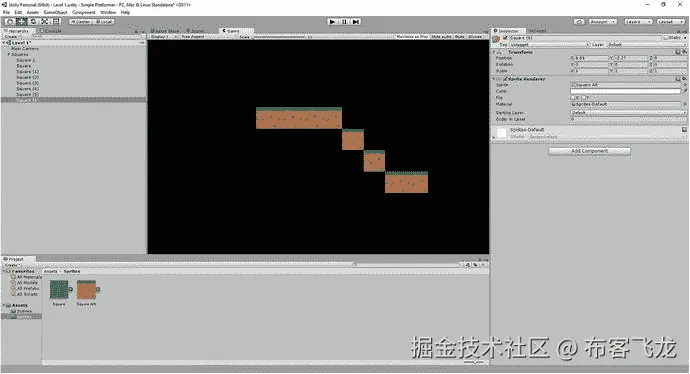Open the Cloud services button
This screenshot has height=374, width=690.
579,21
